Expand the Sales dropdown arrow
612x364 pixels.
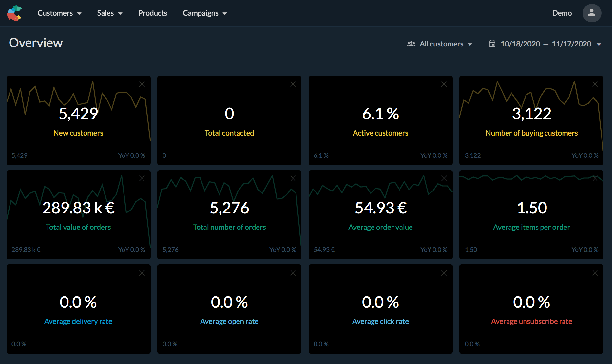pyautogui.click(x=120, y=14)
